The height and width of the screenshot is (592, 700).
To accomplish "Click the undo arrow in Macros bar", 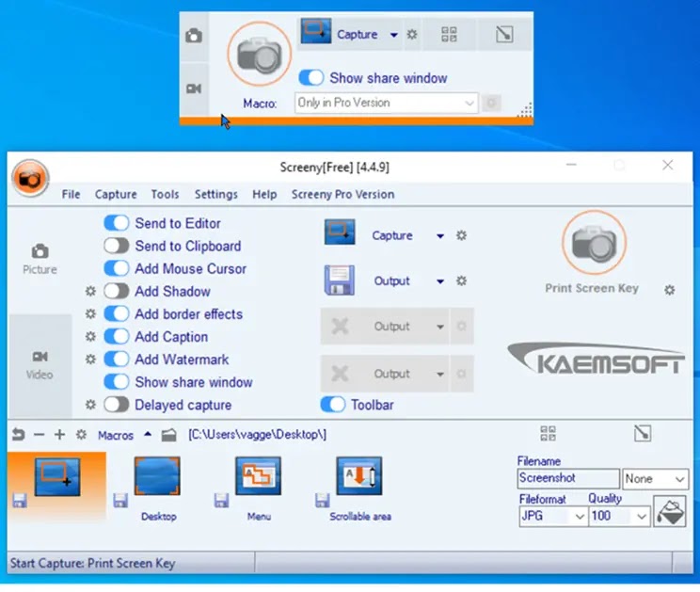I will pos(18,435).
